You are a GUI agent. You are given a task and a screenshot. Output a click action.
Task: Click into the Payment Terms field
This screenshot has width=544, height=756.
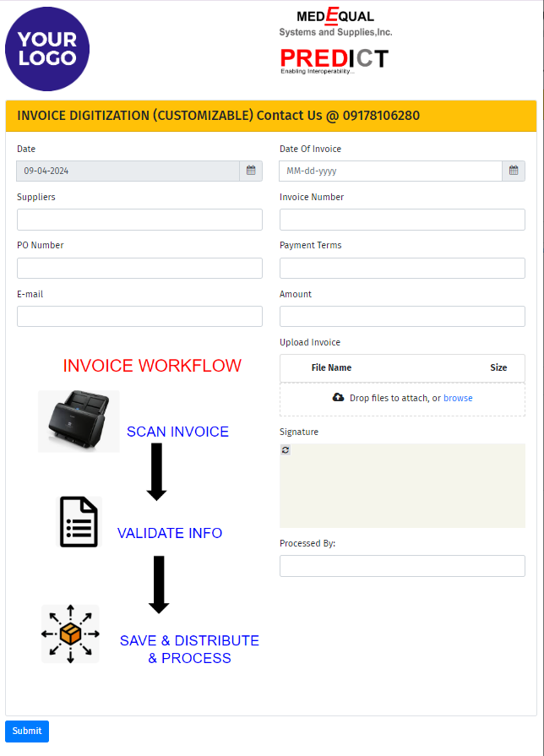402,268
